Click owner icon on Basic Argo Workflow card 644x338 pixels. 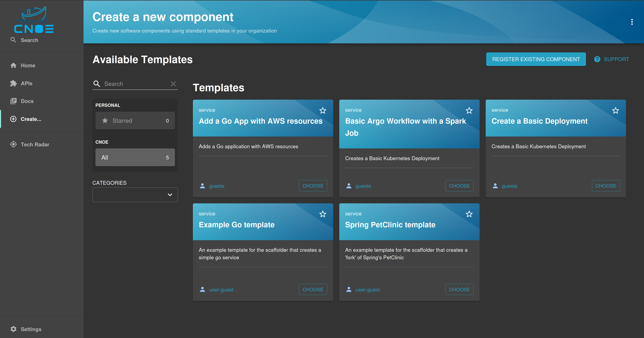click(349, 186)
